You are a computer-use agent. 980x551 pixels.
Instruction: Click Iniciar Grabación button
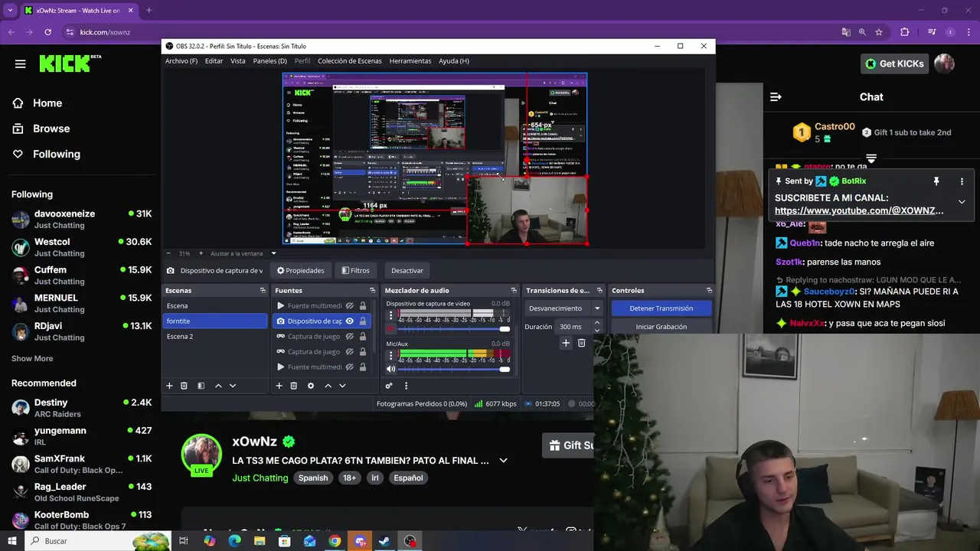point(661,327)
